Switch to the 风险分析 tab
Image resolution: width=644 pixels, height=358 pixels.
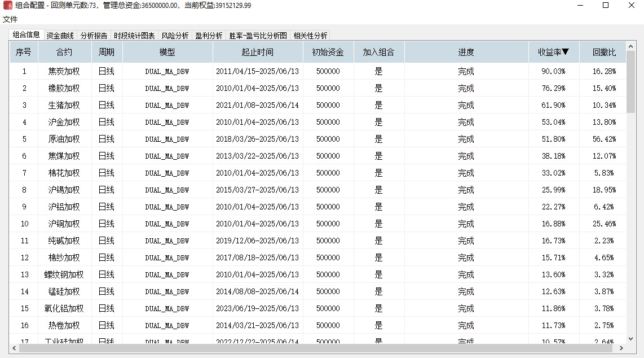coord(175,36)
